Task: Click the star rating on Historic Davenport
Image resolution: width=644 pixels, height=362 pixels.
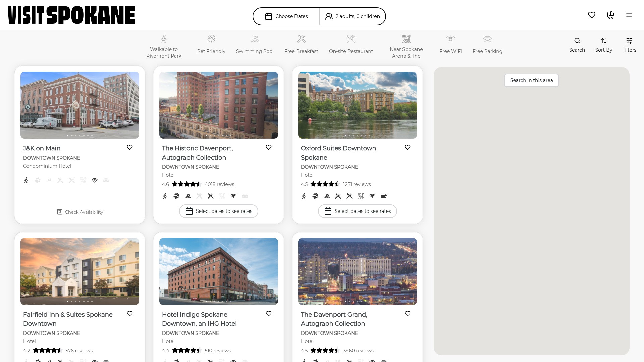Action: click(186, 184)
